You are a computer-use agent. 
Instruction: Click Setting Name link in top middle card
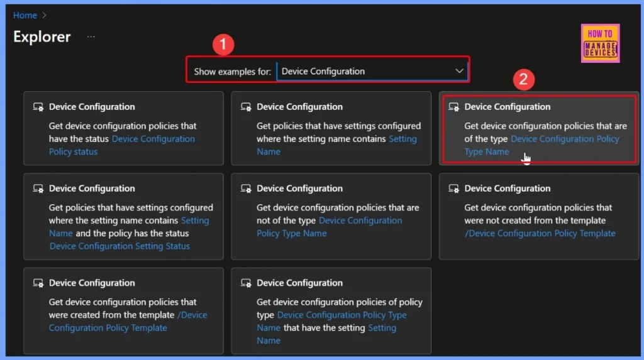(x=337, y=145)
